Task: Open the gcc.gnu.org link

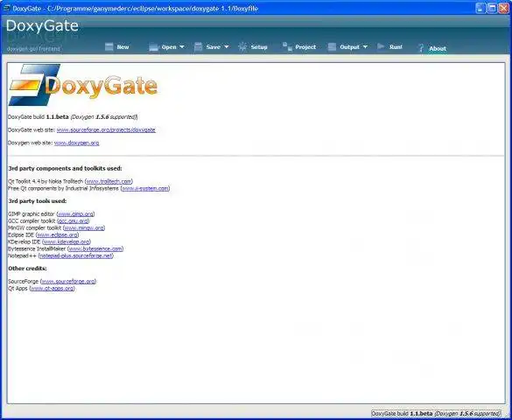Action: coord(74,220)
